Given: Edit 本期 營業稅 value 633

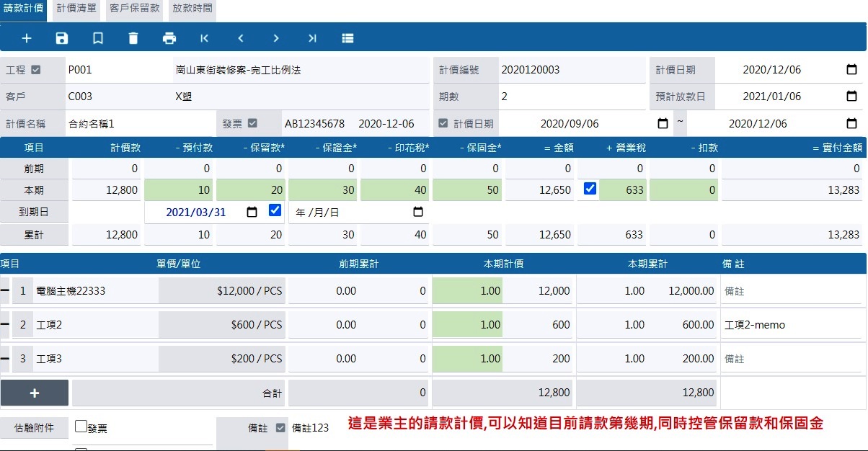Looking at the screenshot, I should (x=622, y=190).
